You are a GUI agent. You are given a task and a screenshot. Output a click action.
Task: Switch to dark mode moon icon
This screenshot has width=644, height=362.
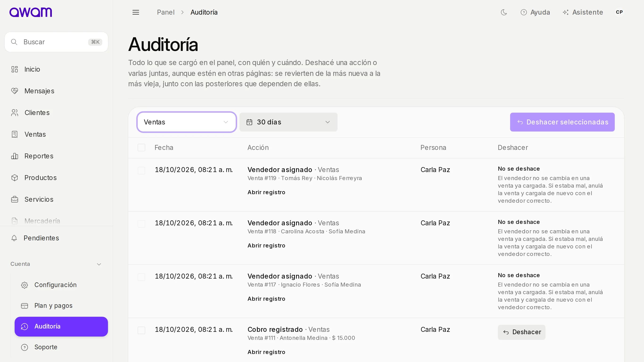(504, 12)
